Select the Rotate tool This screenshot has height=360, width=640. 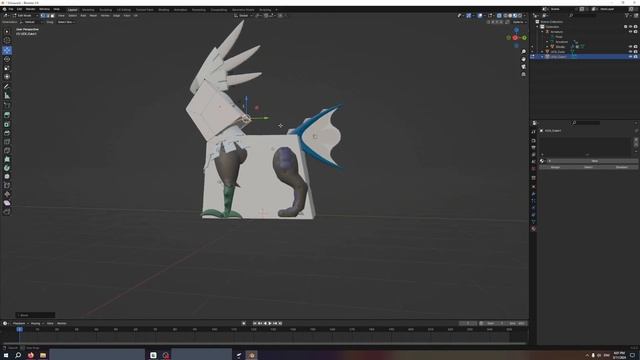point(7,59)
